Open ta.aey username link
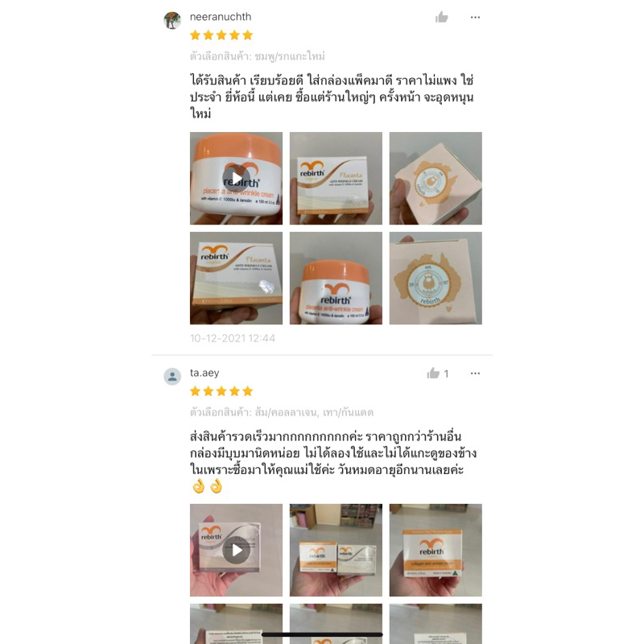This screenshot has height=644, width=644. (204, 373)
